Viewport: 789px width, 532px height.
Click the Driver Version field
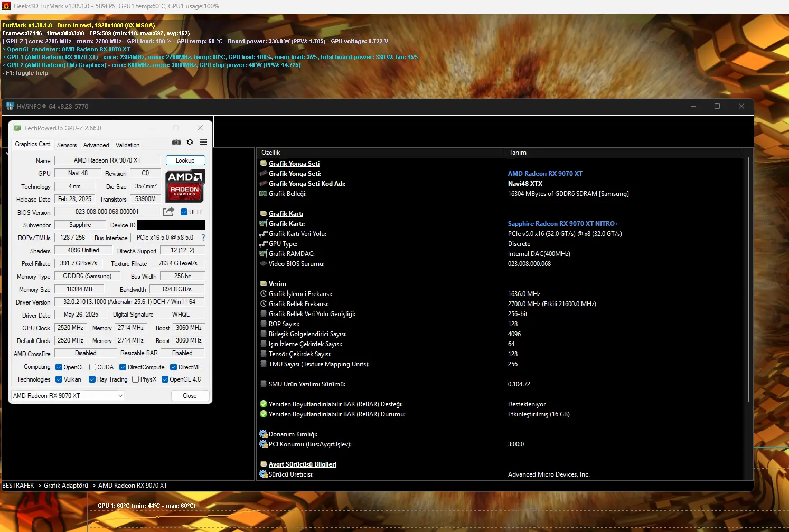coord(129,302)
